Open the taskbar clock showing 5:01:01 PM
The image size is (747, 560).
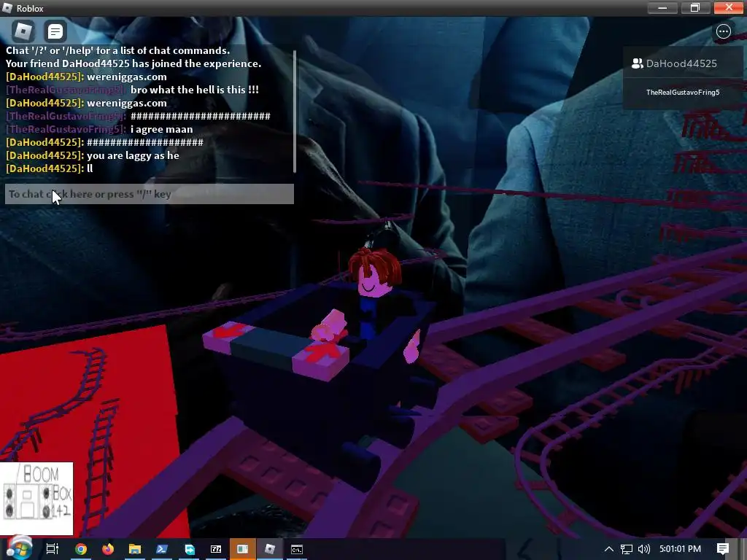[x=681, y=549]
